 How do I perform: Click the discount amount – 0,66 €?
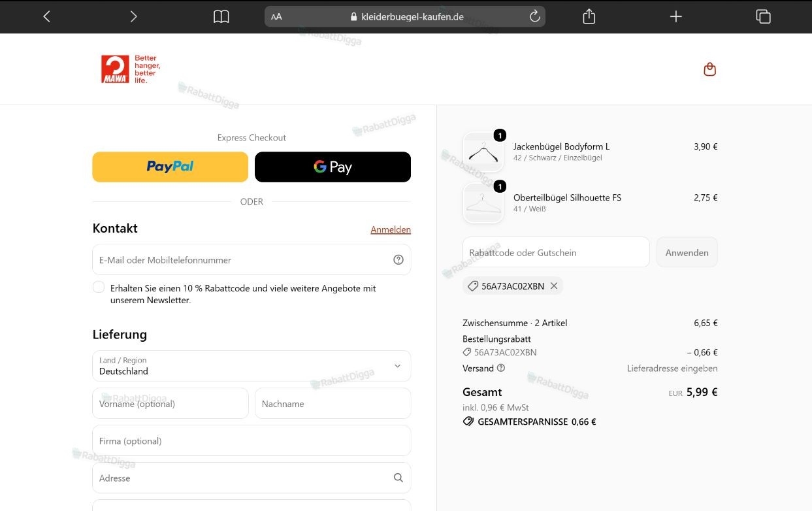[702, 352]
